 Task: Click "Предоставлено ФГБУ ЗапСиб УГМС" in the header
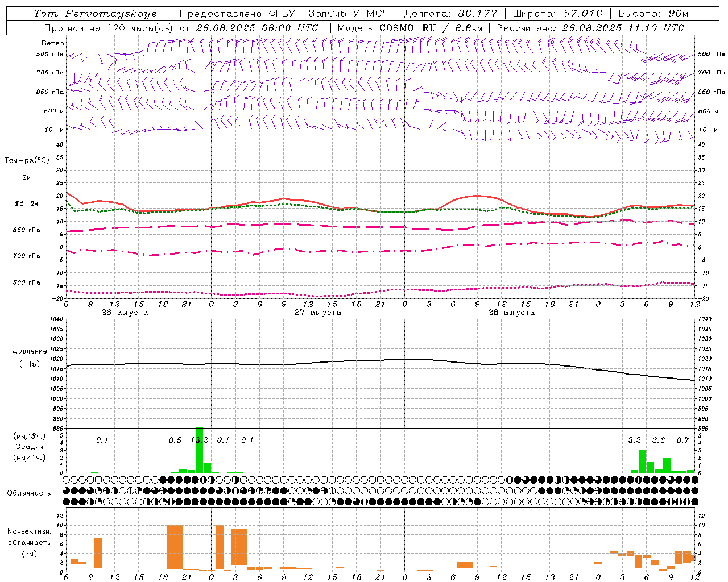click(x=283, y=14)
